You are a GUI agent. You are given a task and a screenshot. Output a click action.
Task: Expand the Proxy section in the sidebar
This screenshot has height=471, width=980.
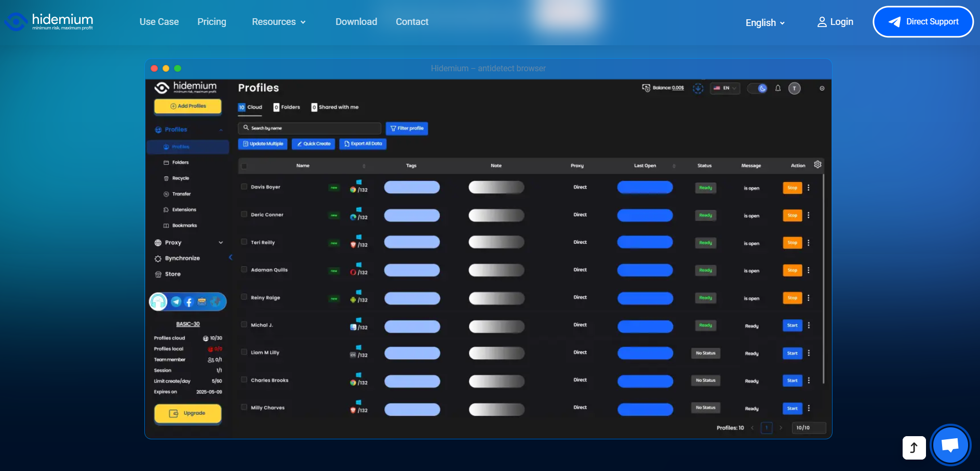click(220, 242)
